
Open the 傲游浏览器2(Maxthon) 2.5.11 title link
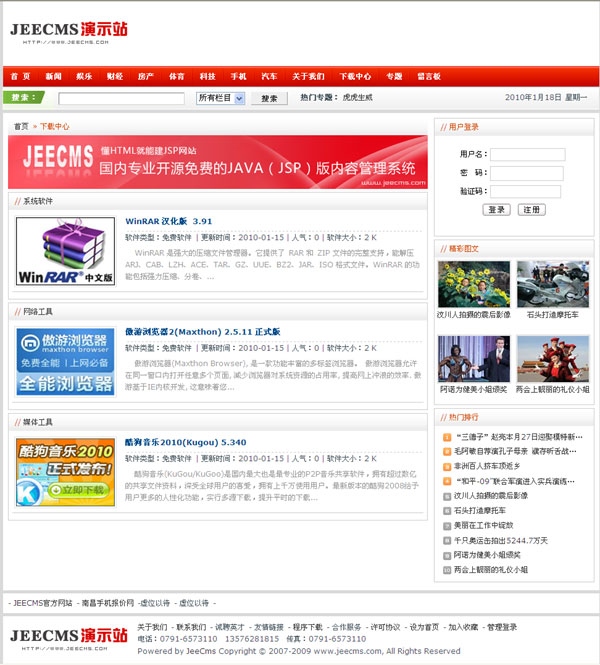click(203, 332)
